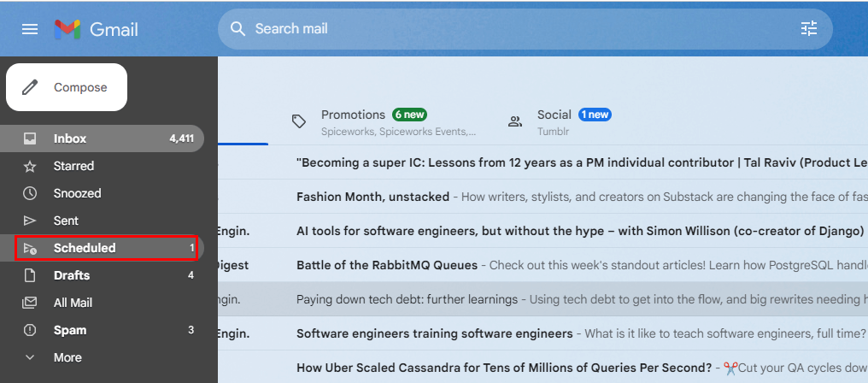Open the Starred folder
Screen dimensions: 868x383
click(x=73, y=166)
